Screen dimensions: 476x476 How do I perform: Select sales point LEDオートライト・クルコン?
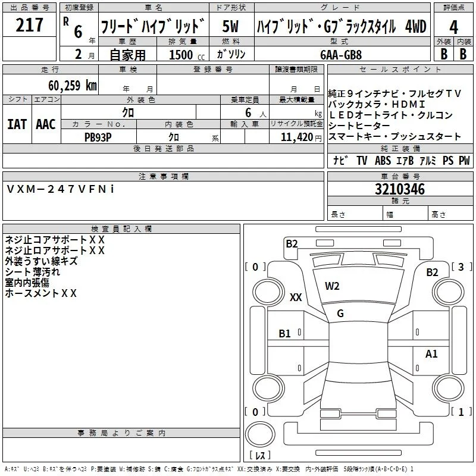390,115
